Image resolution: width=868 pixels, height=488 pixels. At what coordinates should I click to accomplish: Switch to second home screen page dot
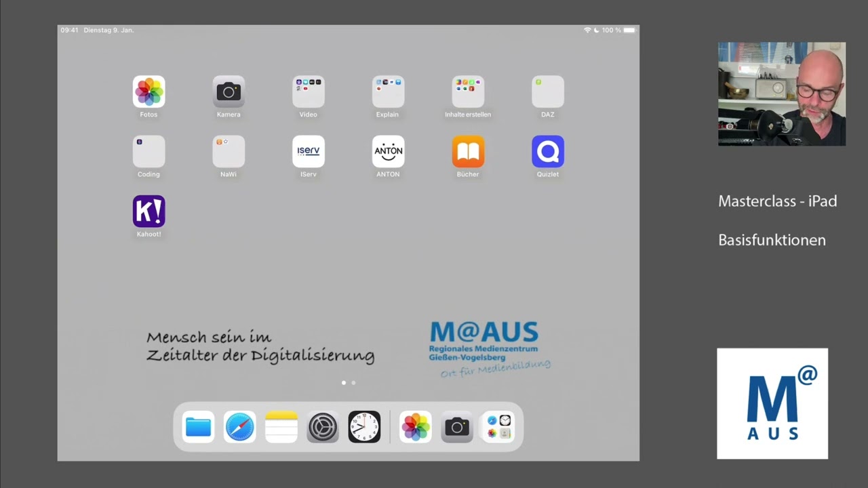click(x=353, y=383)
